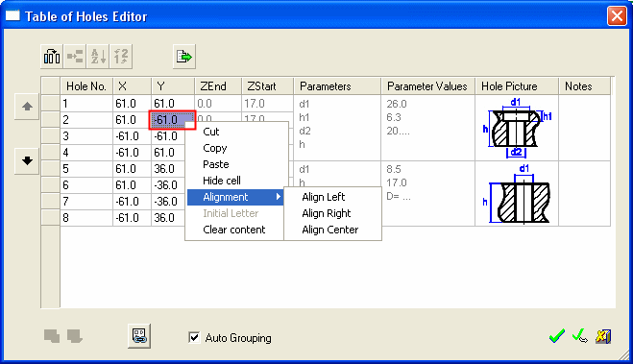Choose Cut from the context menu

(211, 132)
